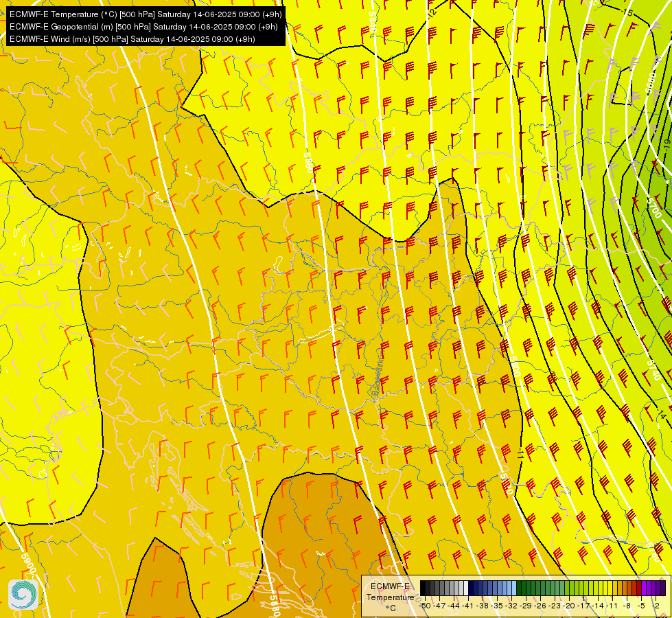Click legend value -8
The width and height of the screenshot is (672, 618).
(627, 606)
